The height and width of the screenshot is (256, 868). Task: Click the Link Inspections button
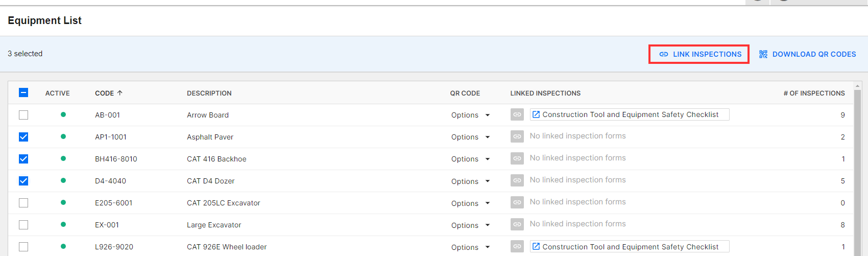[699, 54]
